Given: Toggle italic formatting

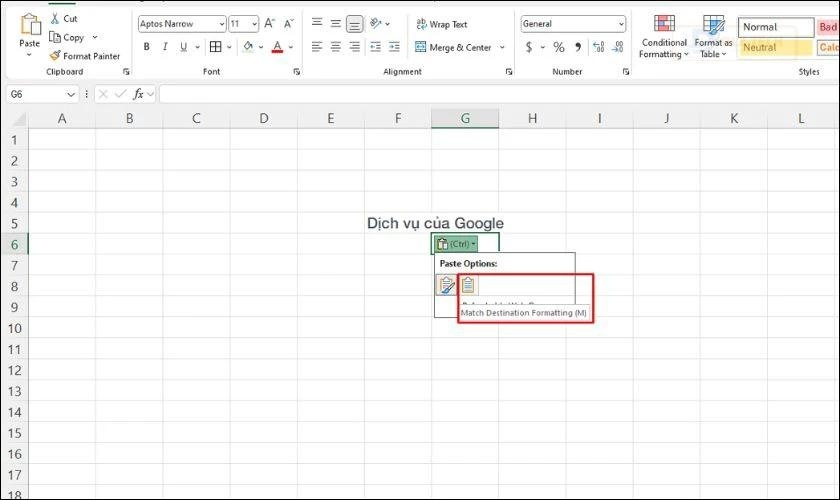Looking at the screenshot, I should (165, 47).
